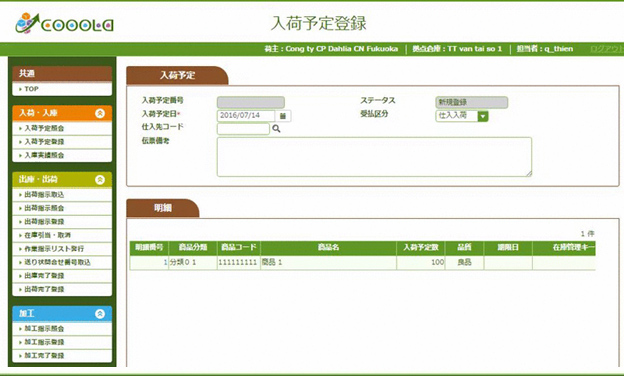
Task: Collapse the 加工 menu section
Action: pyautogui.click(x=100, y=314)
